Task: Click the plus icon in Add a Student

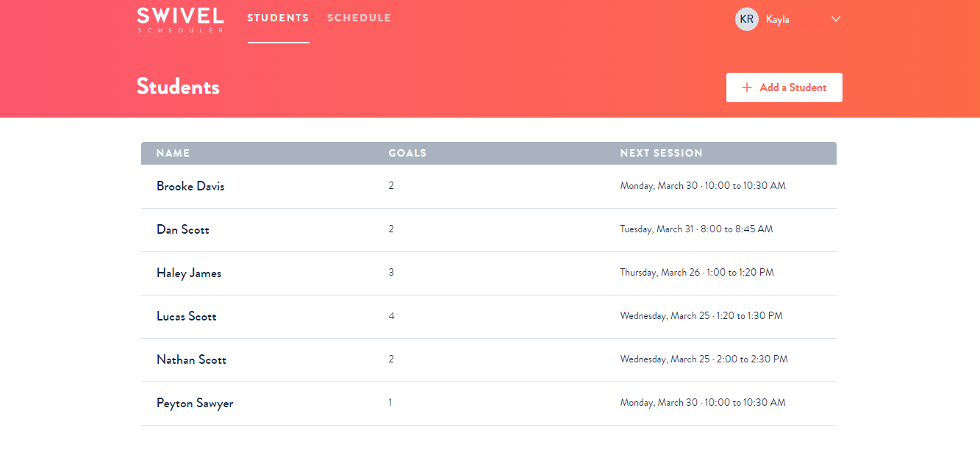Action: click(747, 87)
